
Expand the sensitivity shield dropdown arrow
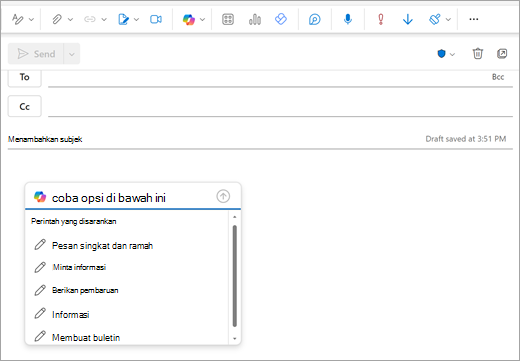tap(452, 54)
